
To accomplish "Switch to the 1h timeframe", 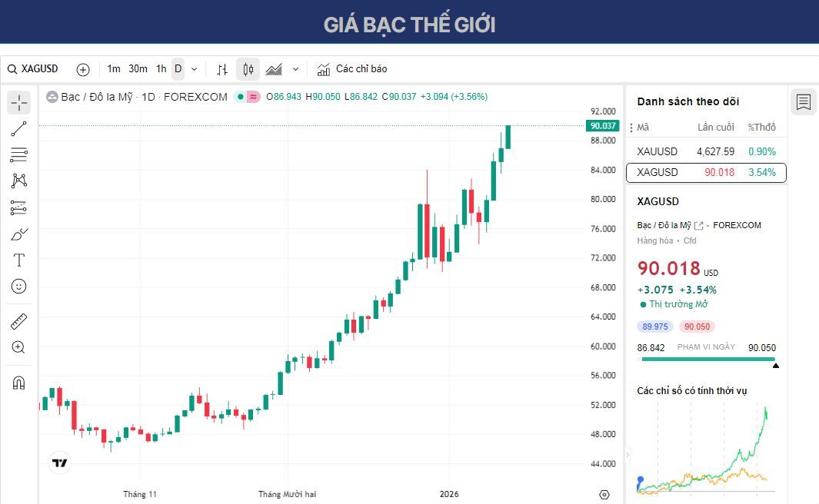I will (x=160, y=68).
